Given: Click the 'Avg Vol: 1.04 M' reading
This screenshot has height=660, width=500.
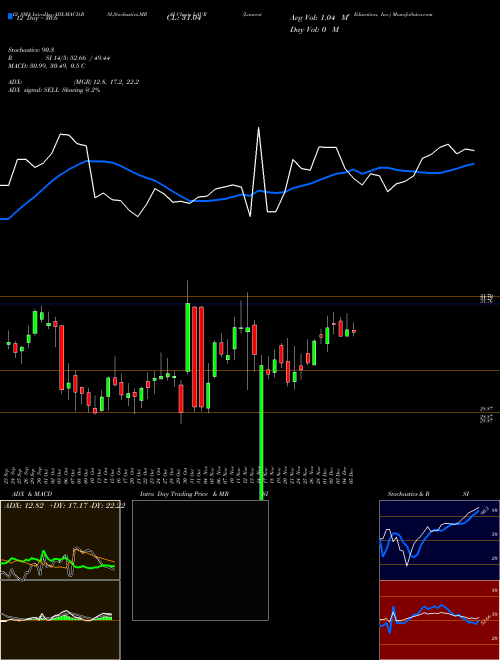Looking at the screenshot, I should point(319,18).
